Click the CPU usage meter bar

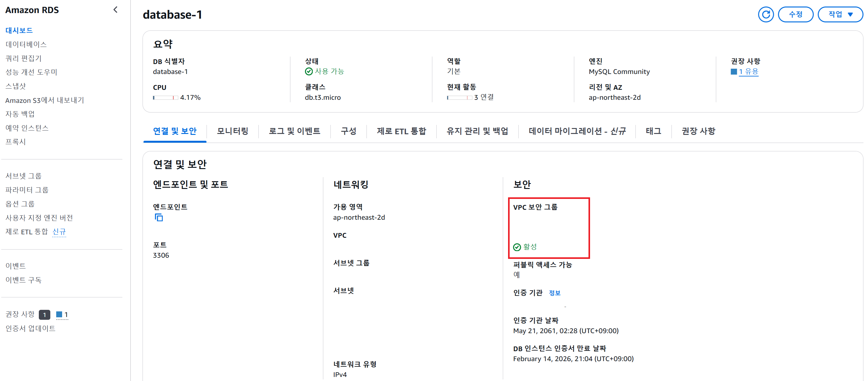(x=166, y=98)
